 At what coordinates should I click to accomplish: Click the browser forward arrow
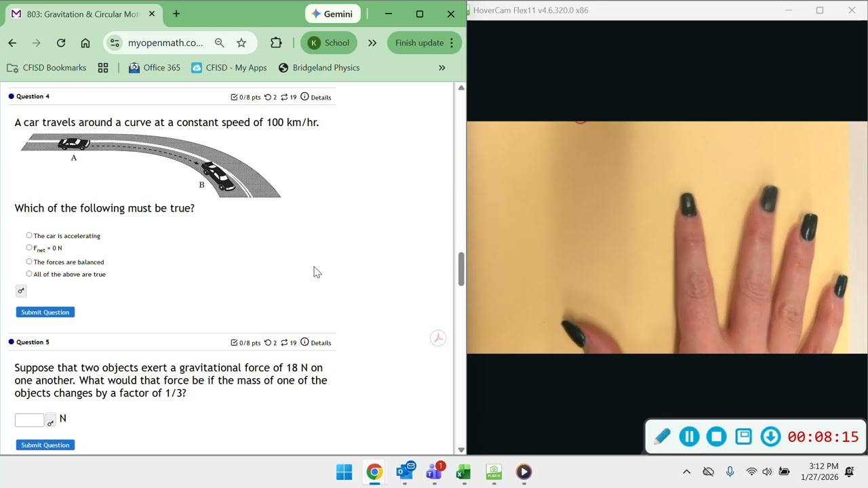(37, 43)
